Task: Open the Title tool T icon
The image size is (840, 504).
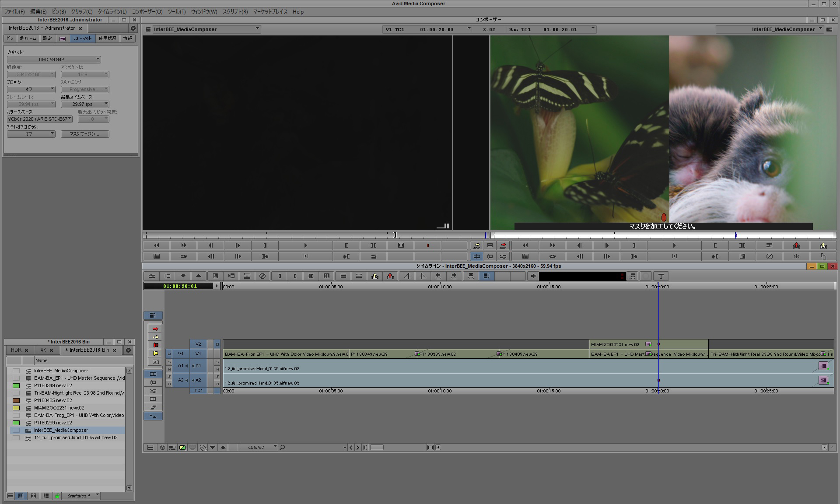Action: (x=661, y=276)
